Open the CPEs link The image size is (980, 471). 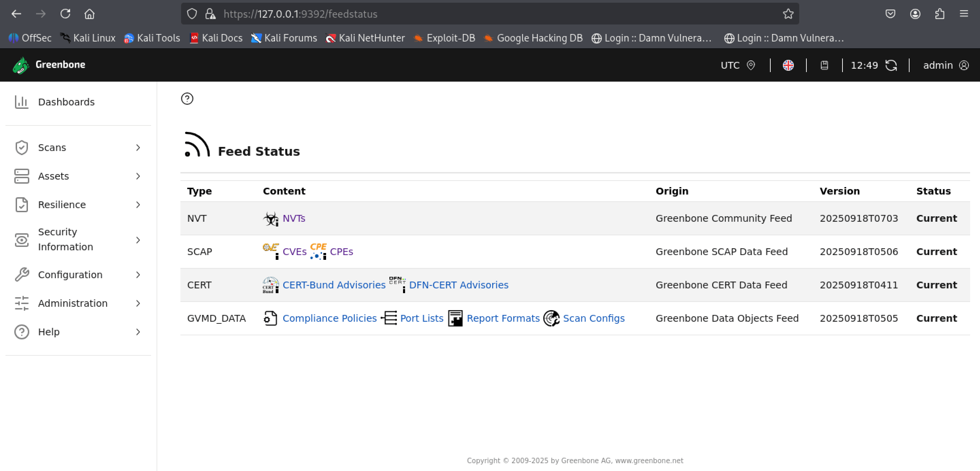[x=341, y=252]
